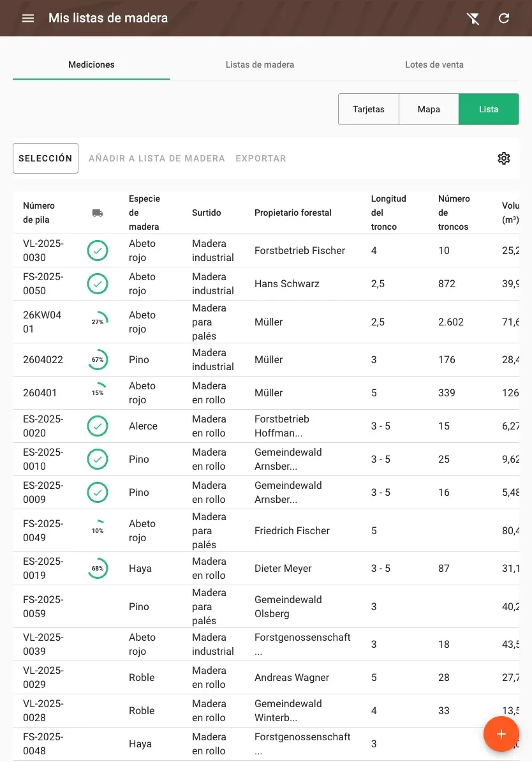Sort by Número de troncos header
Viewport: 532px width, 762px height.
pos(454,213)
